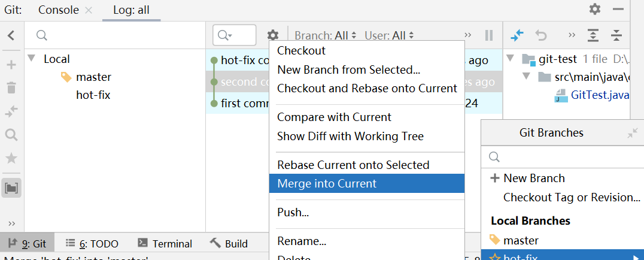Viewport: 644px width, 260px height.
Task: Click the Expand All icon
Action: tap(593, 36)
